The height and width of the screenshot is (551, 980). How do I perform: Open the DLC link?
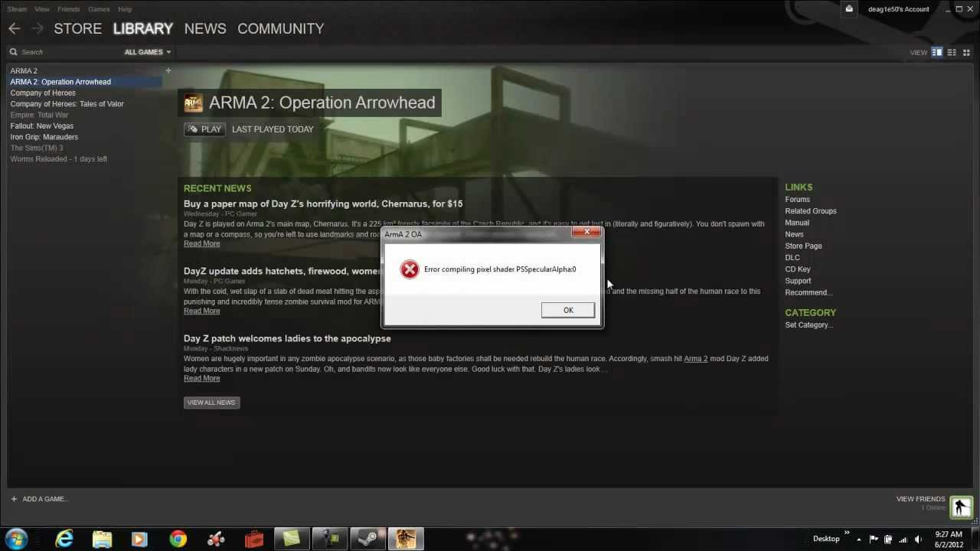pyautogui.click(x=792, y=257)
